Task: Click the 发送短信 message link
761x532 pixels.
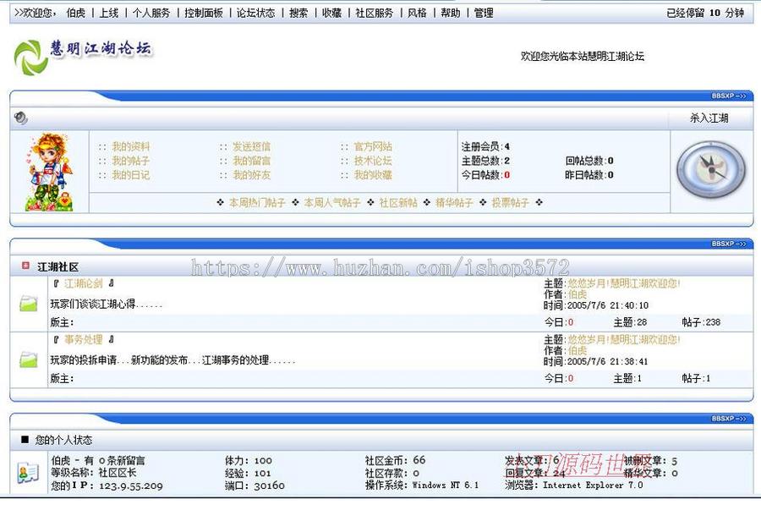Action: click(253, 145)
